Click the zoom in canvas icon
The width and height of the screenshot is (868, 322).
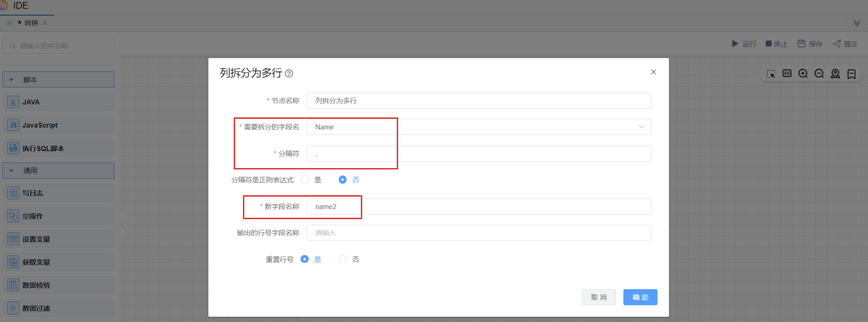click(x=803, y=74)
